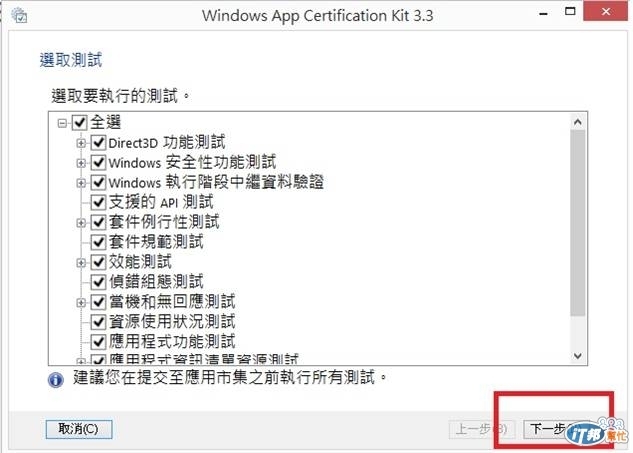Click the test list vertical scrollbar thumb
The height and width of the screenshot is (453, 633).
tap(578, 223)
